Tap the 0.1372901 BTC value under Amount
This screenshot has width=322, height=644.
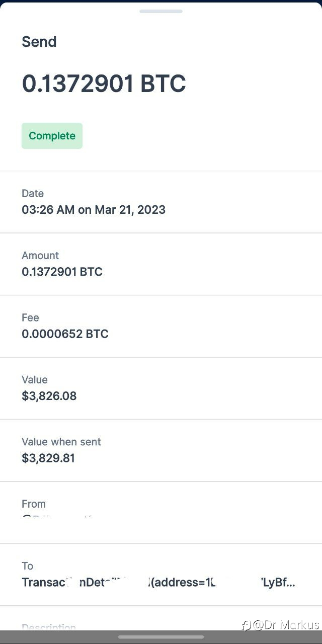click(62, 272)
